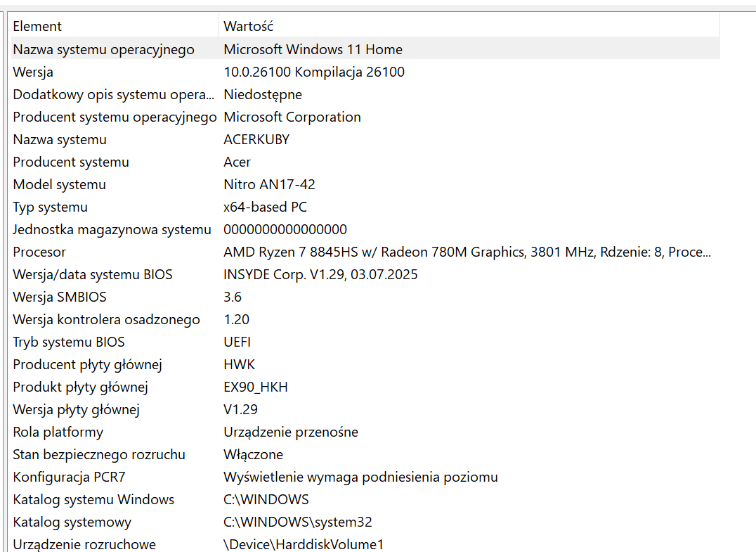The height and width of the screenshot is (552, 756).
Task: Click the Włączone value
Action: [x=253, y=454]
